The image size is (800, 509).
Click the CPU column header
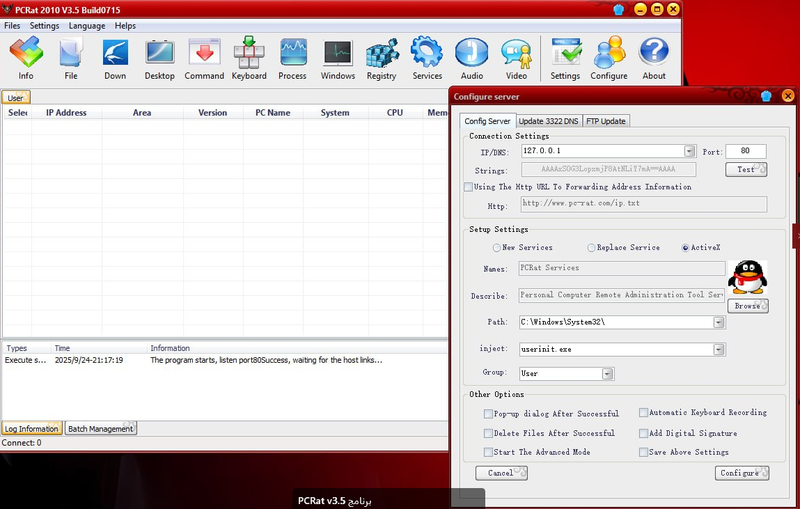click(x=395, y=113)
